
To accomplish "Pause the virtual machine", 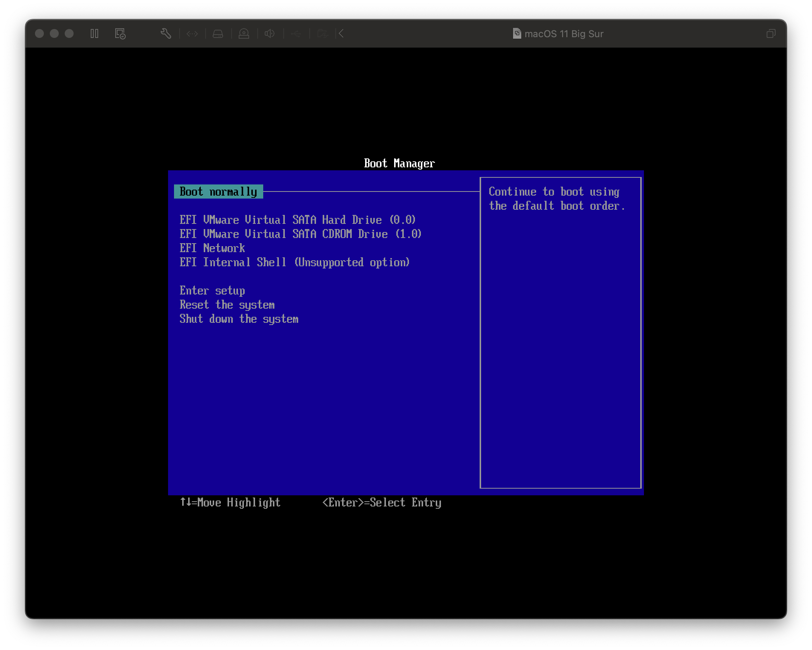I will (94, 34).
